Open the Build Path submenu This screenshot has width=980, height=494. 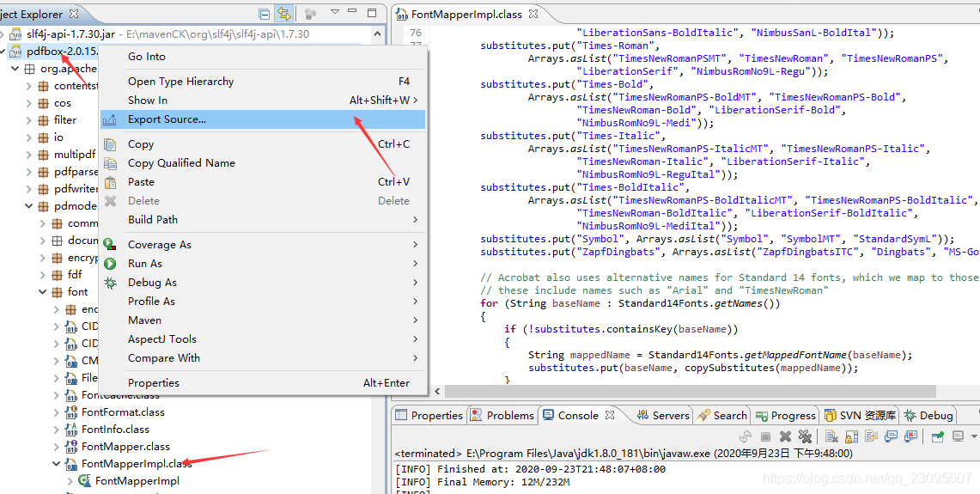(x=263, y=219)
